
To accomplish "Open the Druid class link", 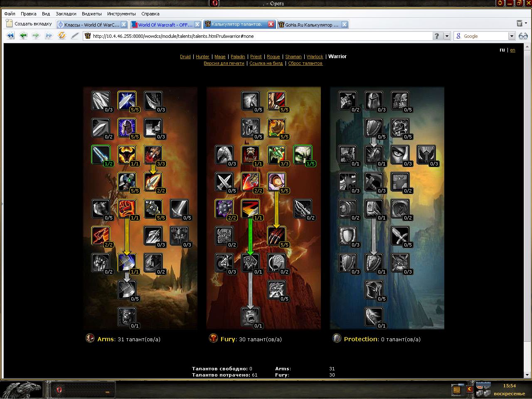I will (185, 57).
